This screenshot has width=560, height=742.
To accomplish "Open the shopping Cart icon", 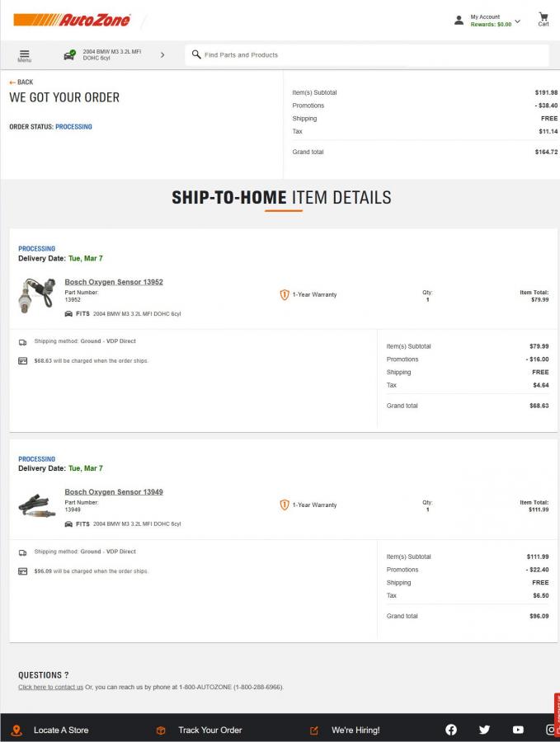I will click(x=544, y=18).
